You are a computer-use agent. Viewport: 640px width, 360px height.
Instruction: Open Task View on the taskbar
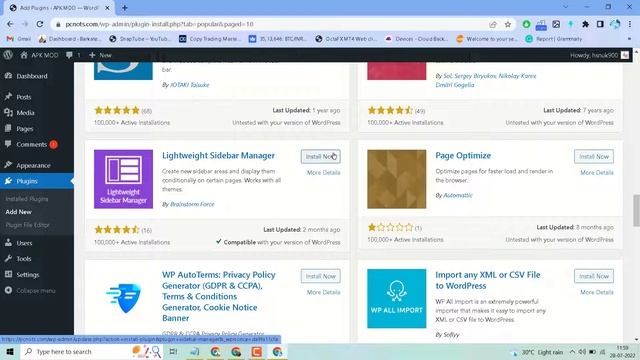(x=173, y=351)
